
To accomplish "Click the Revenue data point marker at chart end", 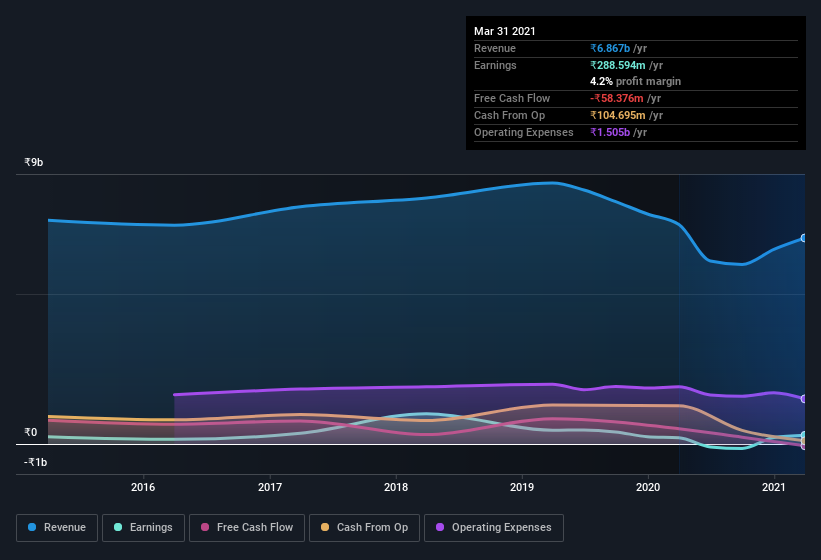I will 804,238.
